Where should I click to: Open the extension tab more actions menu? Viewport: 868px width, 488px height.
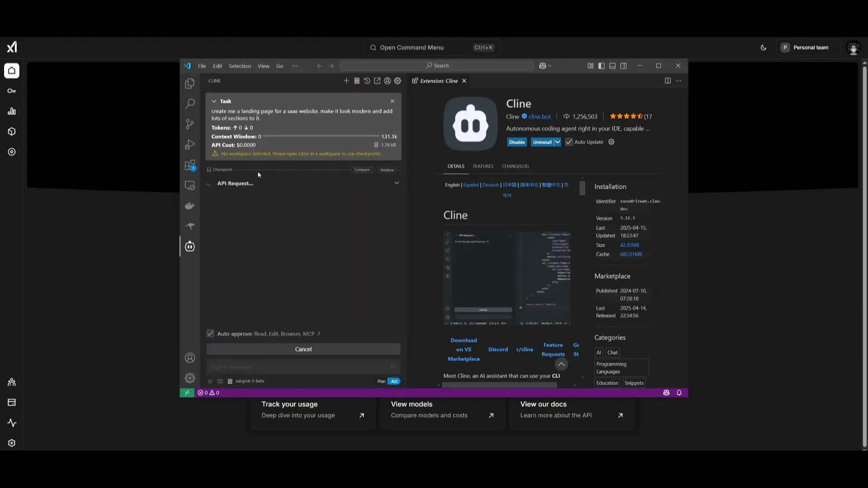coord(679,81)
